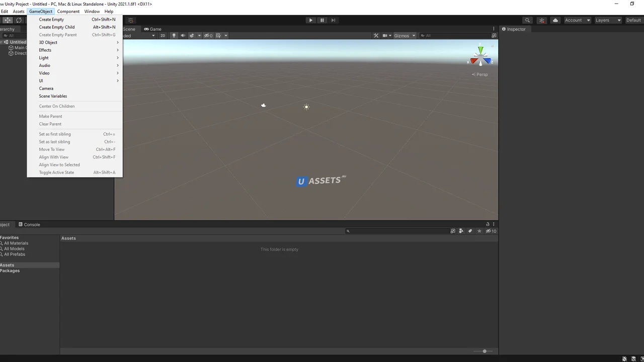Open the grid settings dropdown arrow
Screen dimensions: 644x362
[x=226, y=36]
